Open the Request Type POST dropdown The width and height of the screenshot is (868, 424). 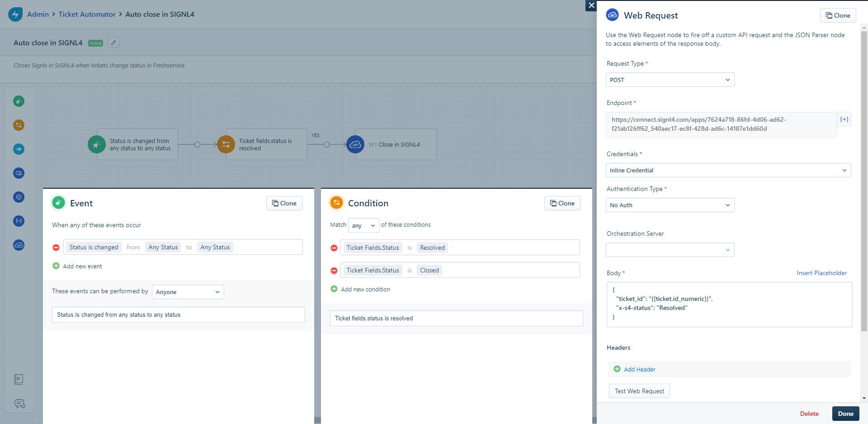pos(670,80)
